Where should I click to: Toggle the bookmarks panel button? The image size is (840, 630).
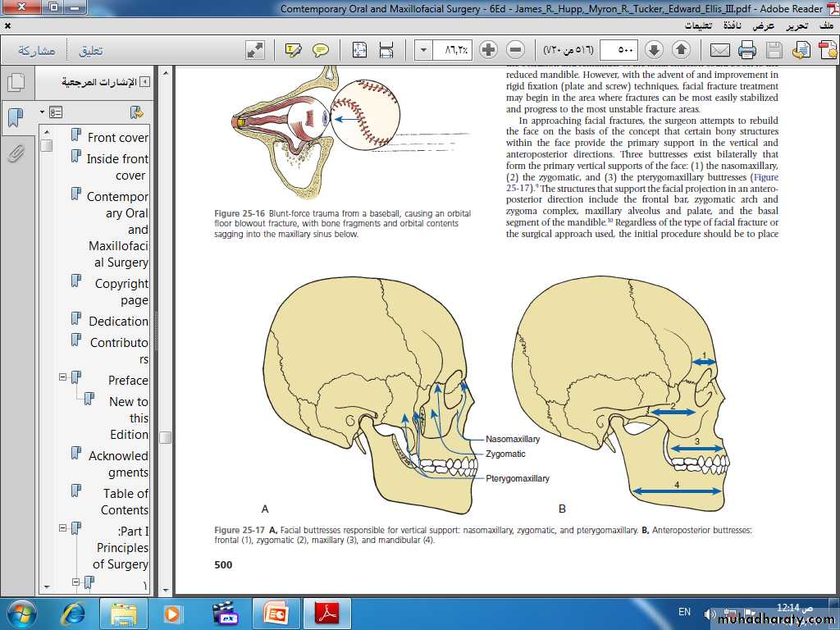15,117
